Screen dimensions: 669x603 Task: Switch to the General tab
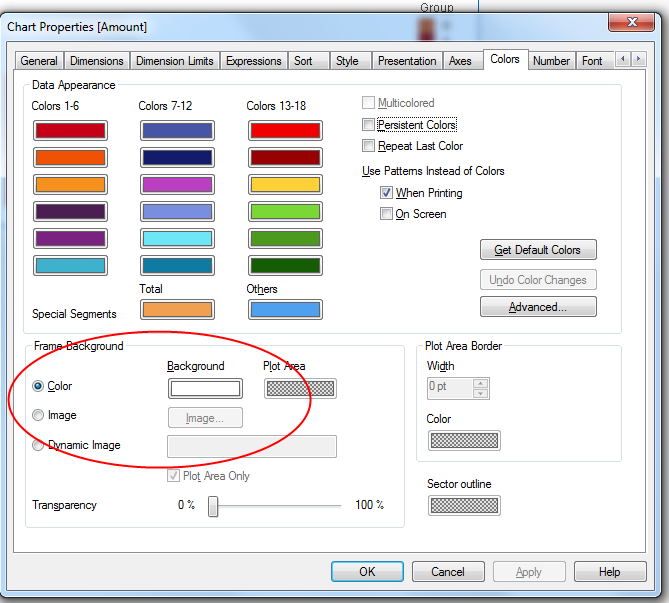(x=39, y=61)
